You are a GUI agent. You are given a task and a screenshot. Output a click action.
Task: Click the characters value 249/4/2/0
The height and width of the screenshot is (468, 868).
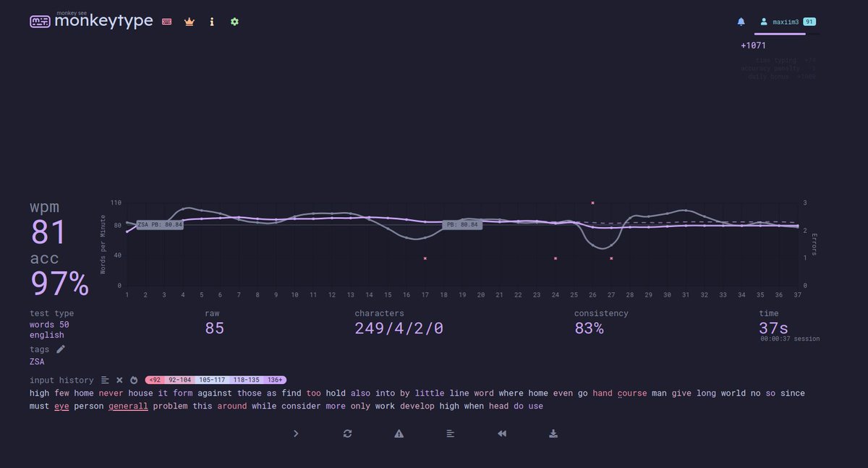(399, 328)
